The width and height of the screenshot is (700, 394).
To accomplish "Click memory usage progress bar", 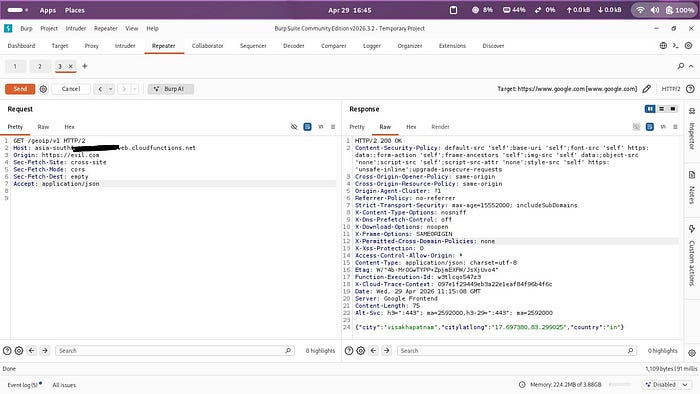I will pyautogui.click(x=620, y=385).
